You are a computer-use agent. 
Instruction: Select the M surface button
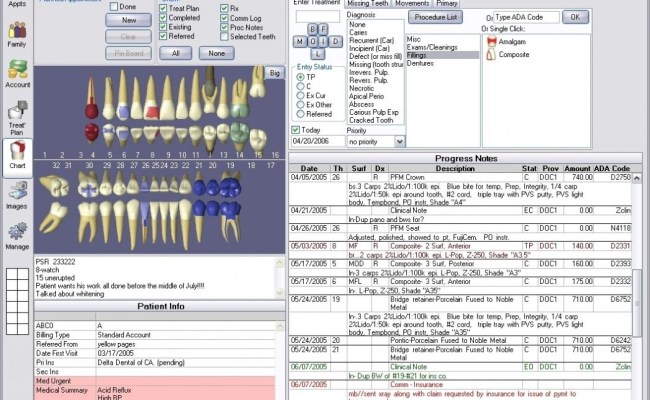300,41
